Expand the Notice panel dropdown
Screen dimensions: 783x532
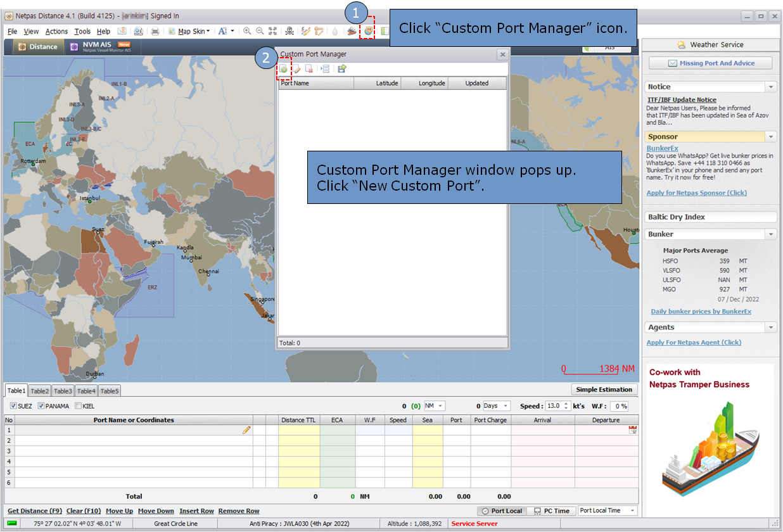pyautogui.click(x=771, y=87)
